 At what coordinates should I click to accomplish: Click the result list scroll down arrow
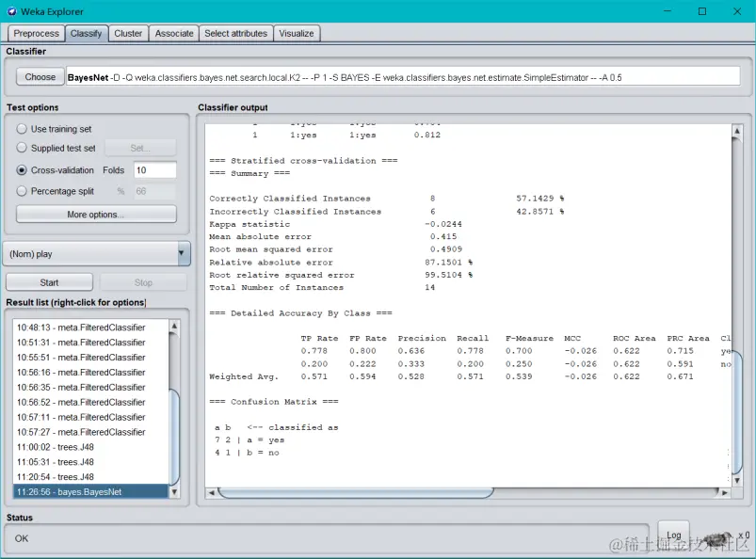174,492
